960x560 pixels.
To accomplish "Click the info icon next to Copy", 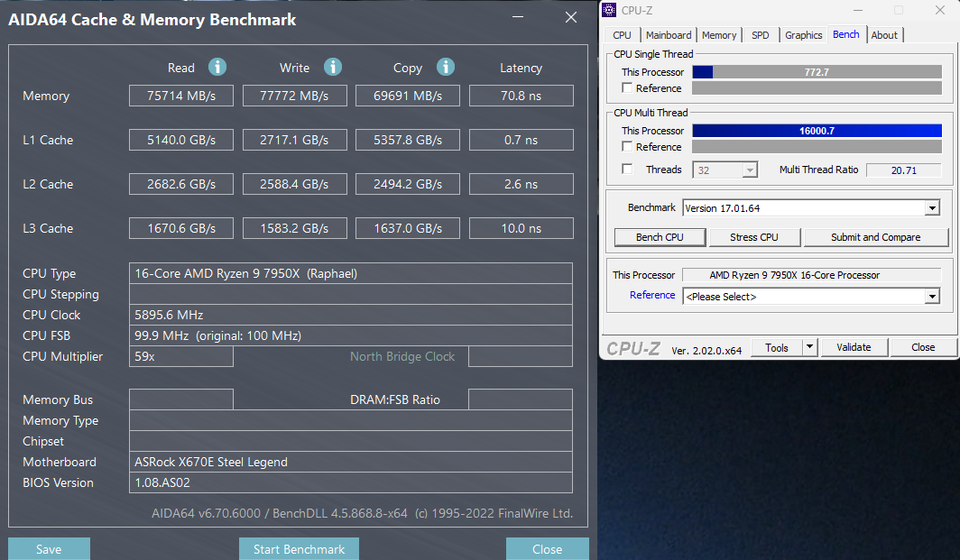I will tap(445, 68).
